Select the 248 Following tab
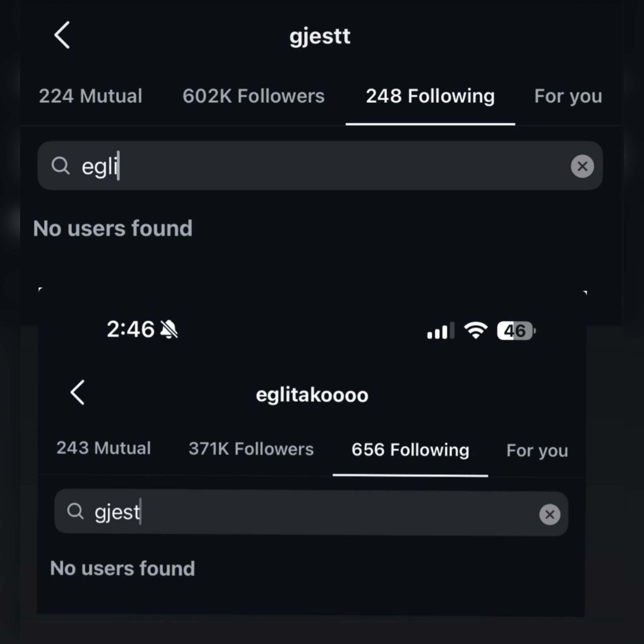The width and height of the screenshot is (644, 644). click(x=430, y=96)
